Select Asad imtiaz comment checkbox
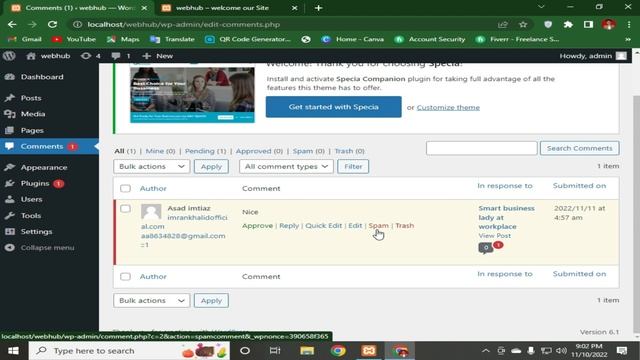Screen dimensions: 640x360 [125, 209]
